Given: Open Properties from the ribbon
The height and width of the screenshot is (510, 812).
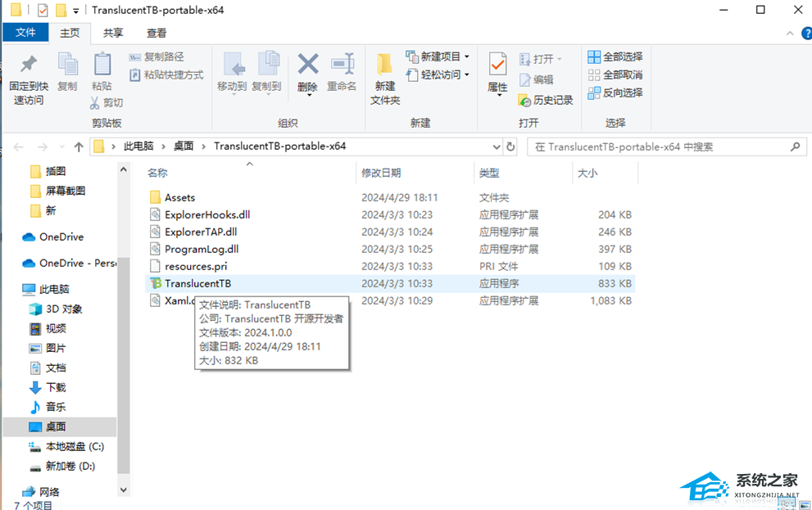Looking at the screenshot, I should coord(497,74).
